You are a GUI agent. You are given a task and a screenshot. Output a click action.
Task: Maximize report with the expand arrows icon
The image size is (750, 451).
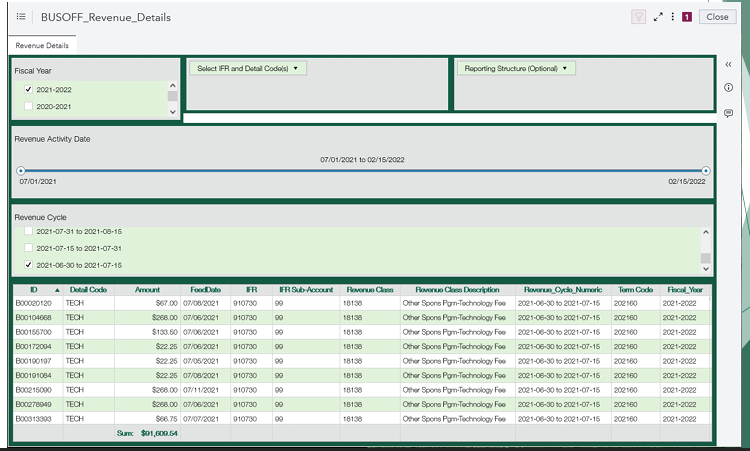coord(658,17)
